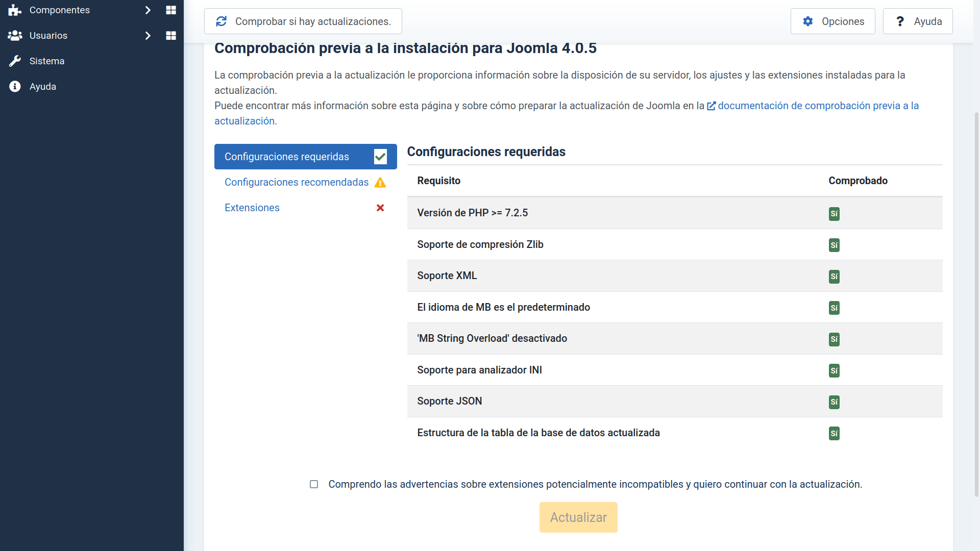
Task: Select the Configuraciones requeridas tab
Action: (x=305, y=157)
